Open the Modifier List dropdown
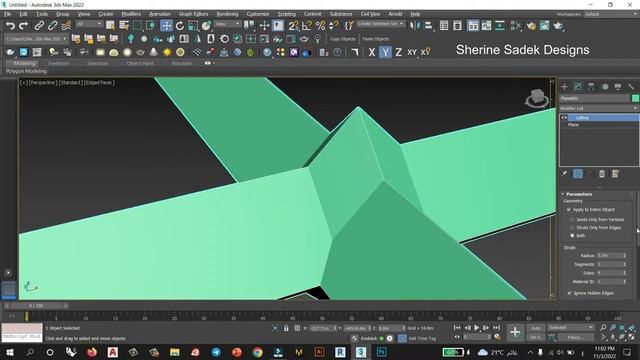 (599, 108)
